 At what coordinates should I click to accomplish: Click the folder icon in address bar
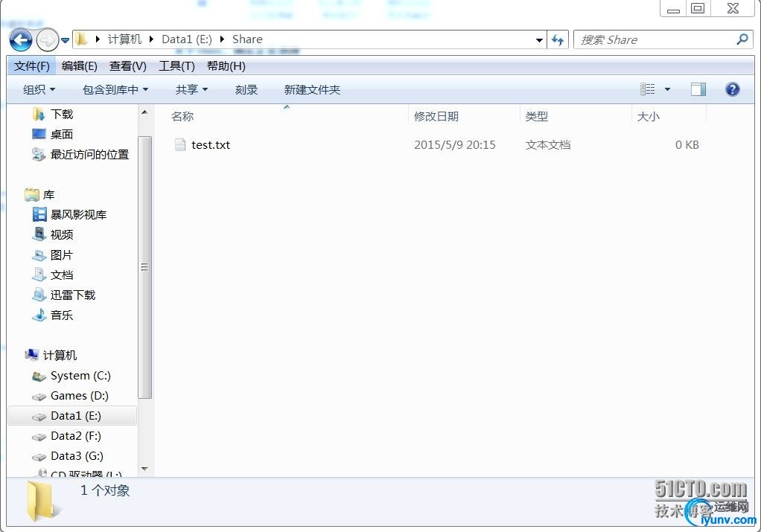tap(81, 39)
